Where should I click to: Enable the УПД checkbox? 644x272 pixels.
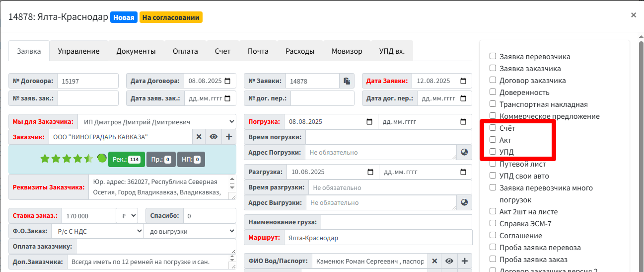(493, 152)
